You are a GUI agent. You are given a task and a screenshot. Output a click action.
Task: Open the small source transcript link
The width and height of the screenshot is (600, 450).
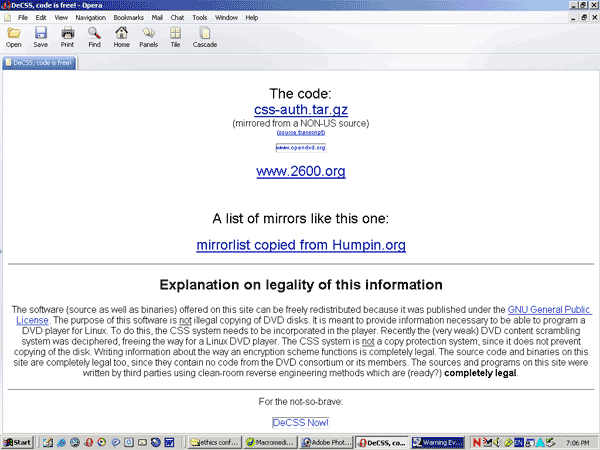pyautogui.click(x=301, y=132)
